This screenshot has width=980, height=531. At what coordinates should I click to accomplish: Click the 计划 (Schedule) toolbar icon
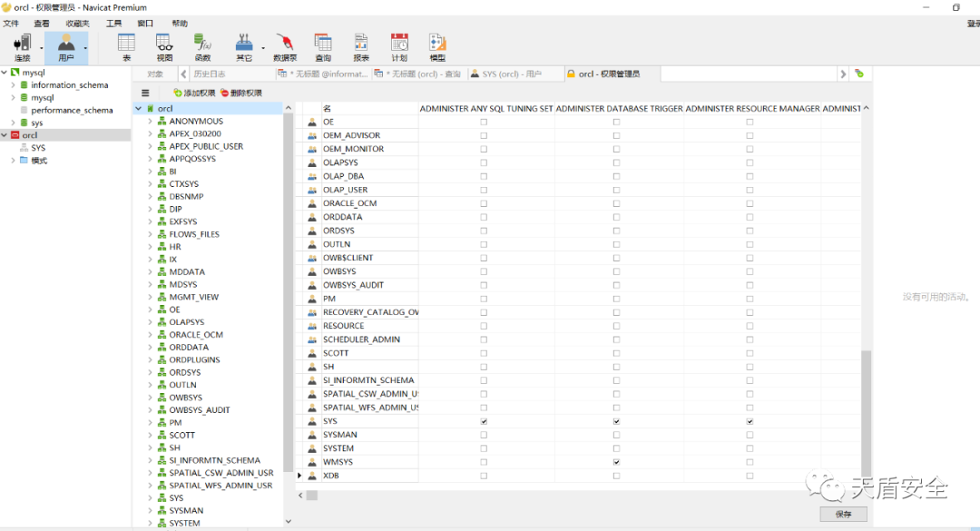click(399, 46)
